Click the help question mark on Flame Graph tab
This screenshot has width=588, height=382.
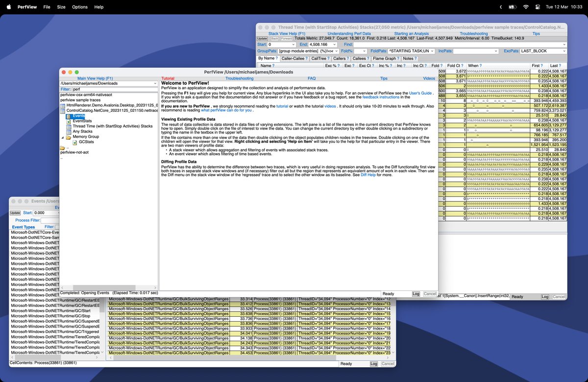point(398,58)
